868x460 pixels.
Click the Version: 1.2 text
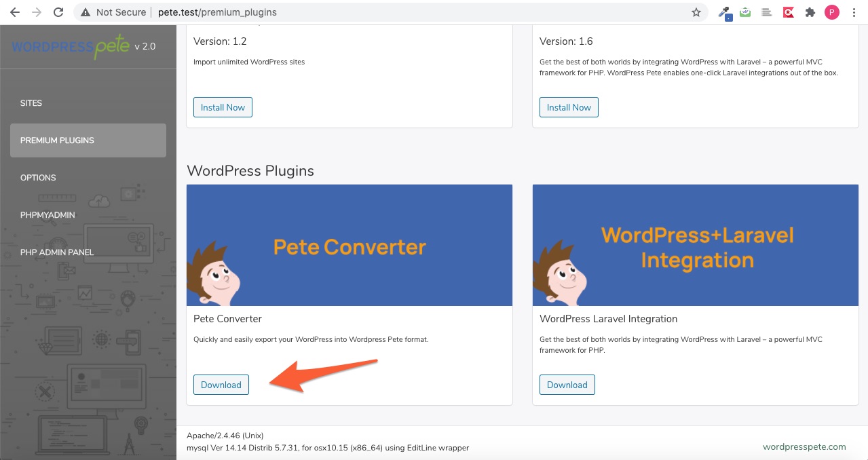tap(220, 41)
